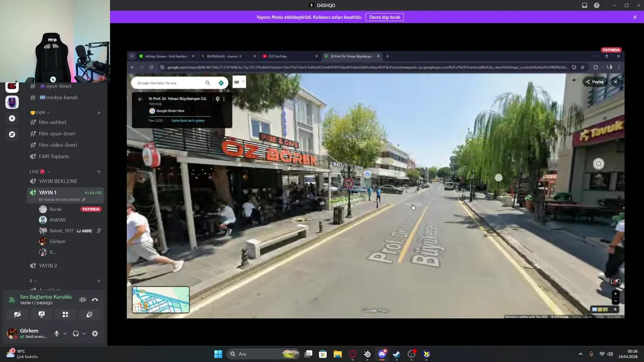This screenshot has width=644, height=362.
Task: Start screen share in Discord voice panel
Action: (42, 314)
